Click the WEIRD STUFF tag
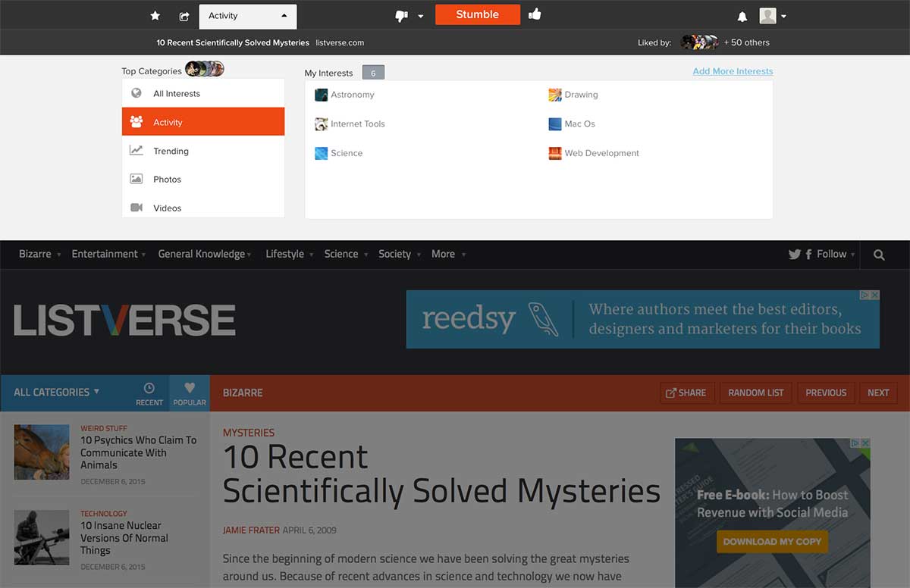910x588 pixels. click(x=104, y=428)
